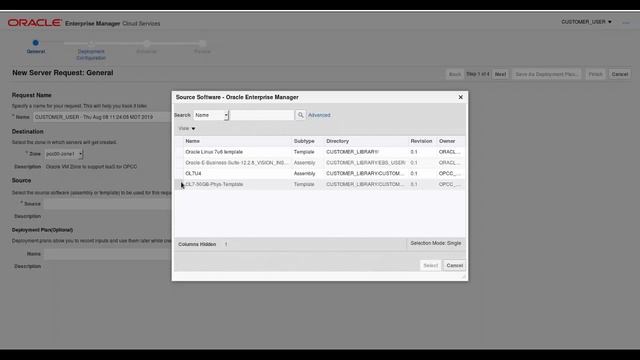Viewport: 640px width, 360px height.
Task: Click the dialog Cancel button
Action: (x=454, y=265)
